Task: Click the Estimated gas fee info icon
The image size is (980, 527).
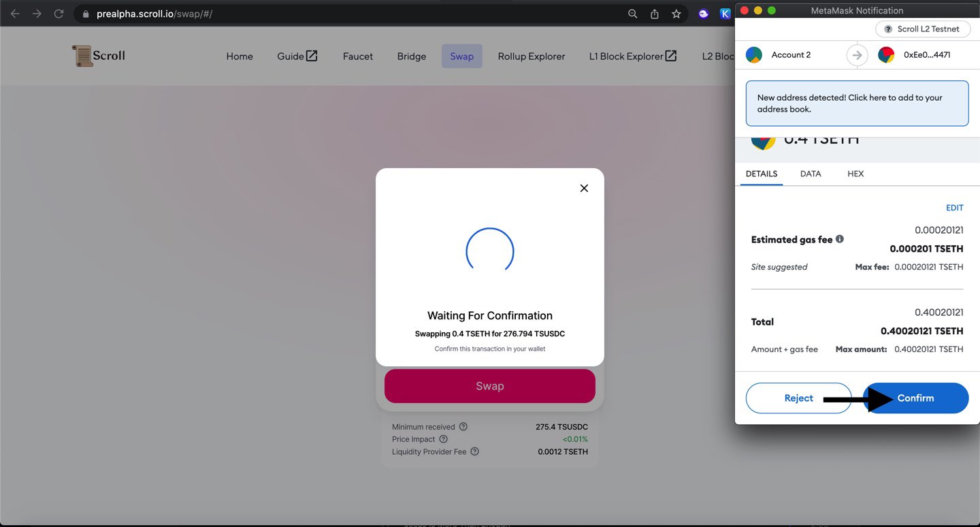Action: click(840, 239)
